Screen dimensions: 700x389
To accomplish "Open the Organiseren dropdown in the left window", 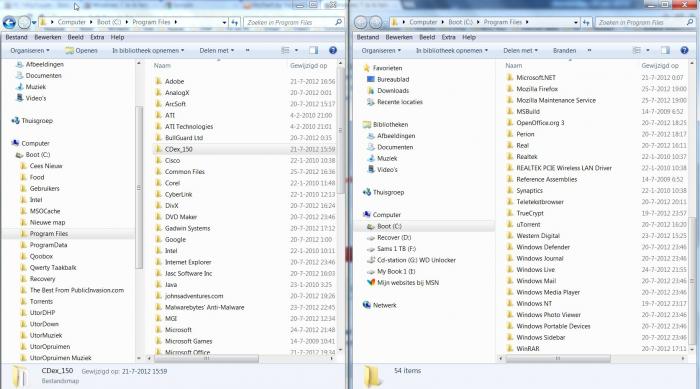I will pyautogui.click(x=30, y=50).
